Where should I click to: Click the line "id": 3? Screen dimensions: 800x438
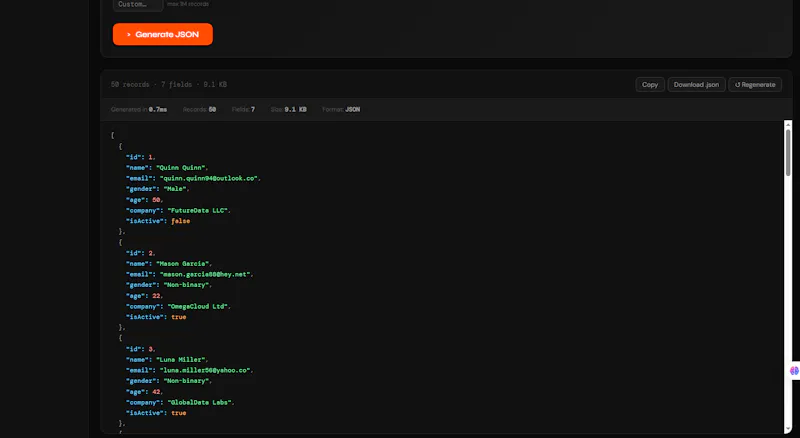click(140, 349)
